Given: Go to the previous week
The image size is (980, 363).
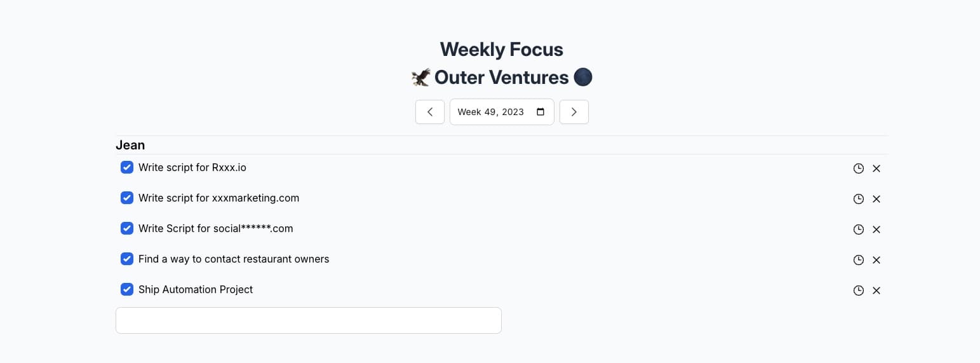Looking at the screenshot, I should pyautogui.click(x=430, y=112).
